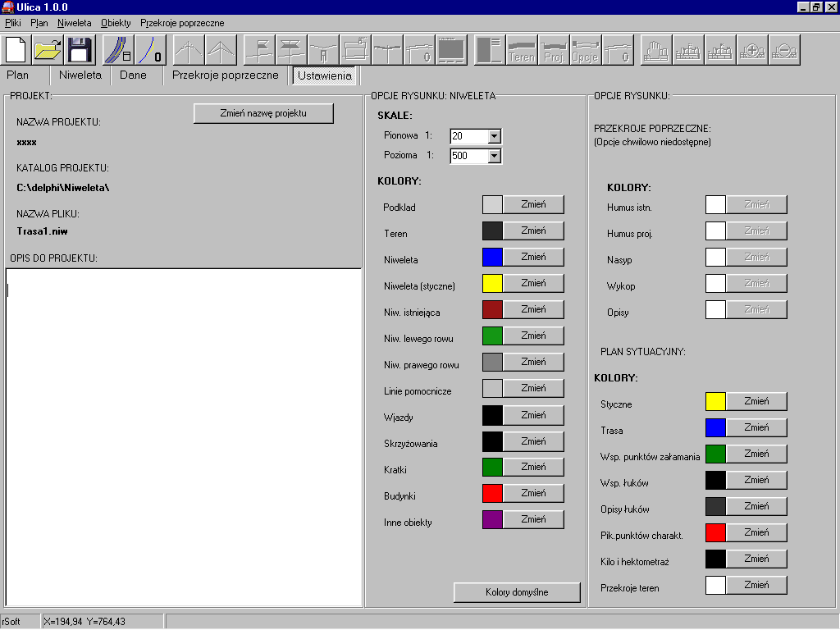The height and width of the screenshot is (630, 840).
Task: Click the Teren cross-section toolbar icon
Action: point(522,50)
